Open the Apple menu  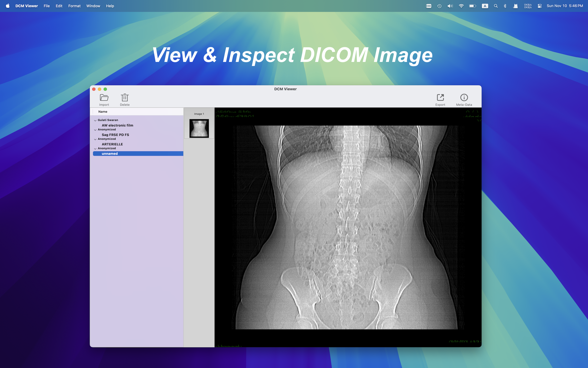8,6
